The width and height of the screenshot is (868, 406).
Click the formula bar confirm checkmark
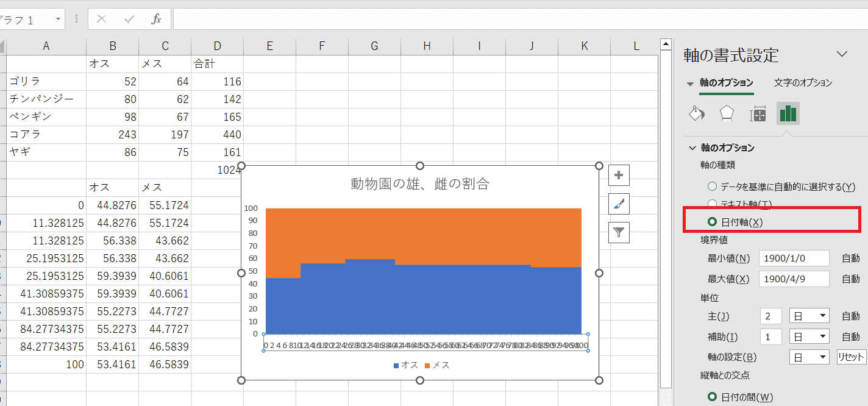(129, 19)
